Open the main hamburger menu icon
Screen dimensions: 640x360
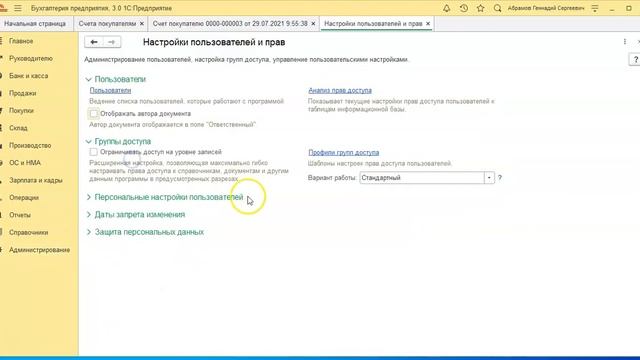[x=18, y=8]
